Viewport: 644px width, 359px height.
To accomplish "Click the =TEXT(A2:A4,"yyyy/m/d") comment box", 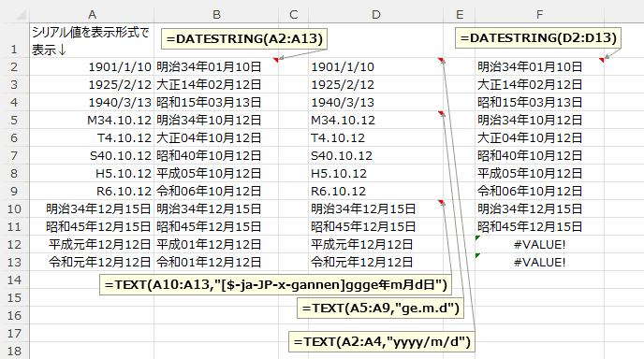I will pos(382,342).
